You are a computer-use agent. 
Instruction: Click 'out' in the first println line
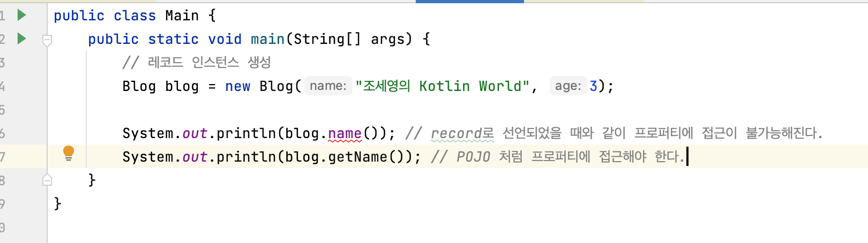pos(194,133)
